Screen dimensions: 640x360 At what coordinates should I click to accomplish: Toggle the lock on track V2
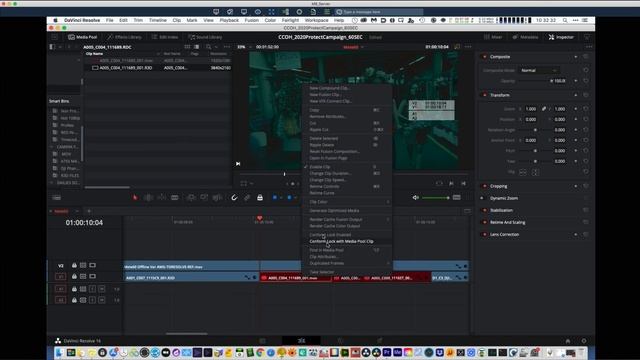[x=74, y=265]
